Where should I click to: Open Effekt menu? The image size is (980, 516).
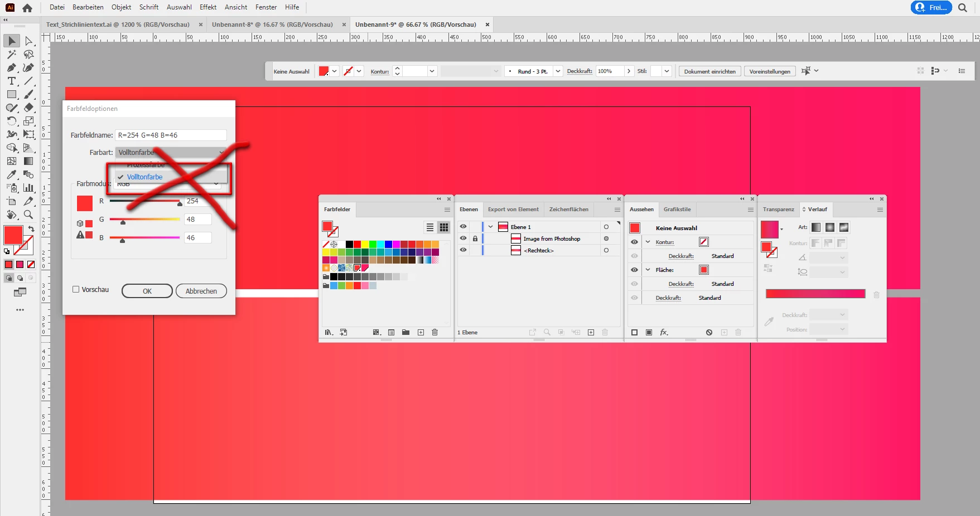click(x=208, y=7)
